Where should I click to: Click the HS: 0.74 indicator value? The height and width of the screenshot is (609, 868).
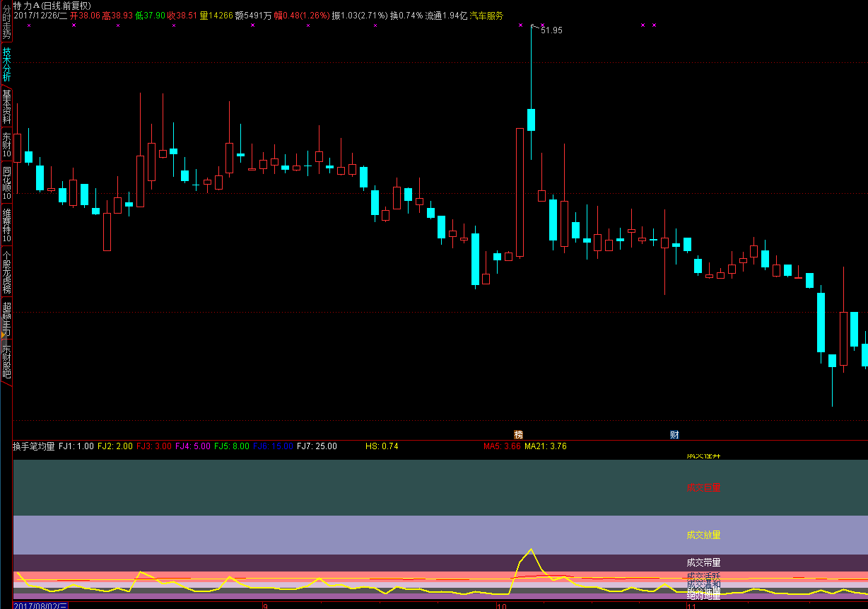pos(382,446)
